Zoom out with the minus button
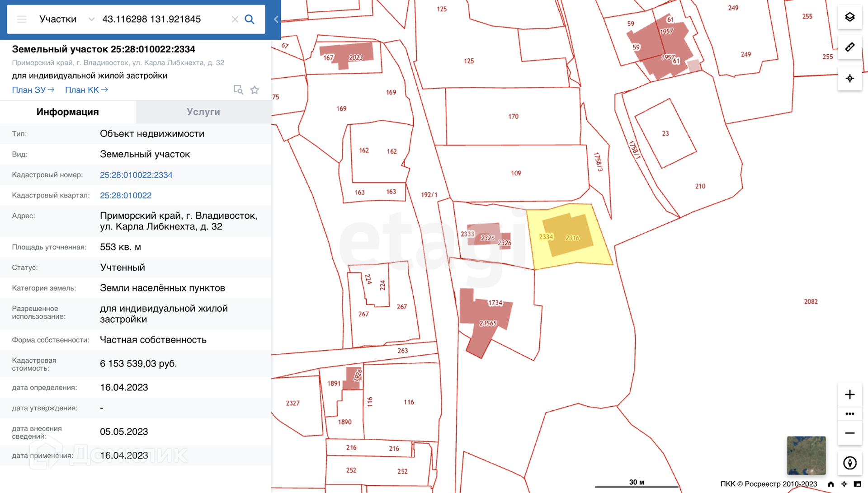This screenshot has height=493, width=868. [849, 433]
